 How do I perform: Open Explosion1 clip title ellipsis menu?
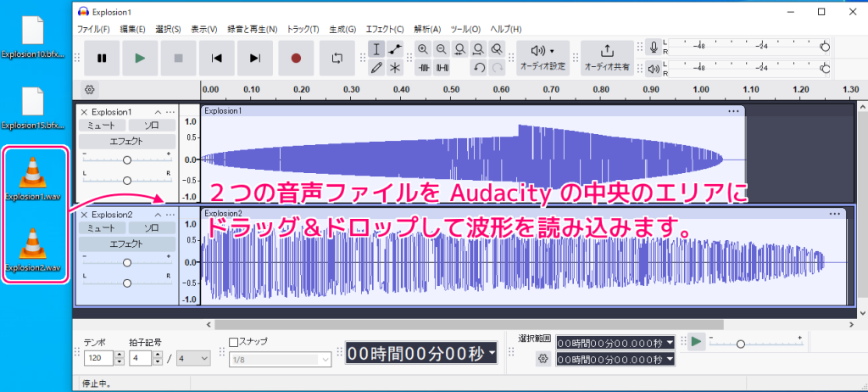(x=733, y=111)
